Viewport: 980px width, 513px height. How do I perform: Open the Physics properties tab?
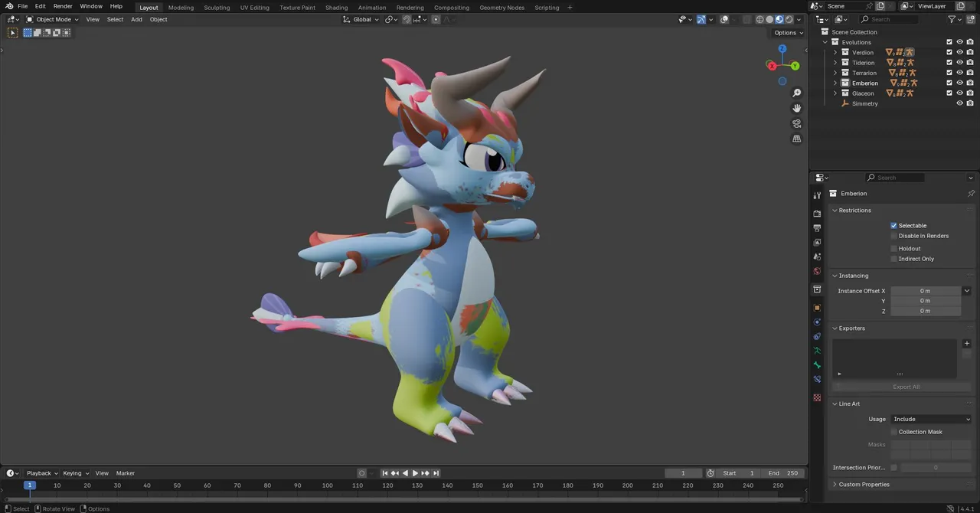[x=817, y=322]
